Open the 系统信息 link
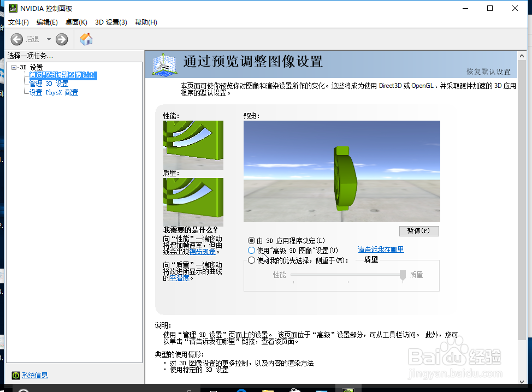The height and width of the screenshot is (392, 532). coord(35,375)
